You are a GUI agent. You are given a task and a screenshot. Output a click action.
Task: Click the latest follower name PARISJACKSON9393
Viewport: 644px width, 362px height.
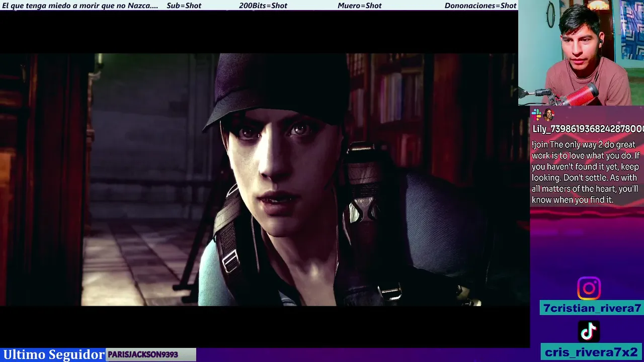(x=143, y=354)
